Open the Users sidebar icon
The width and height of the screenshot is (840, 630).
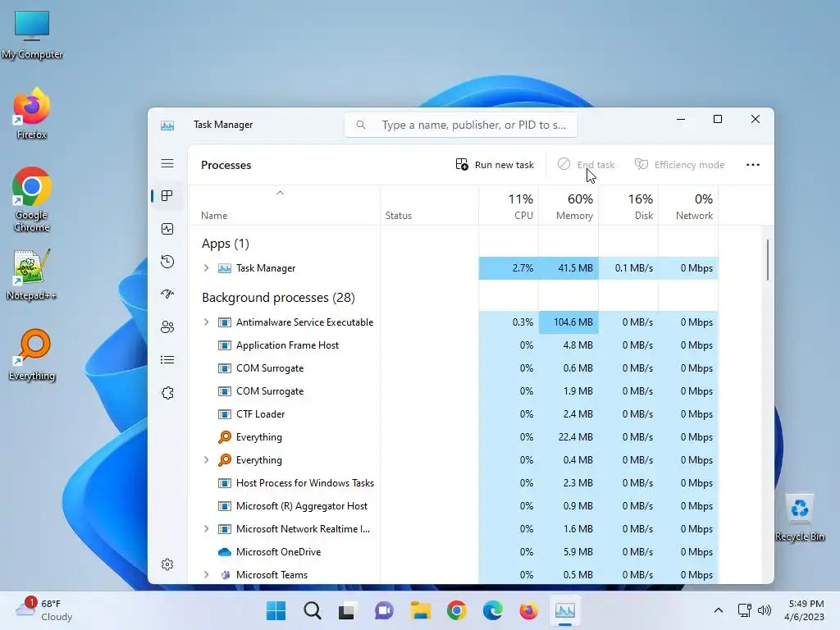point(167,326)
